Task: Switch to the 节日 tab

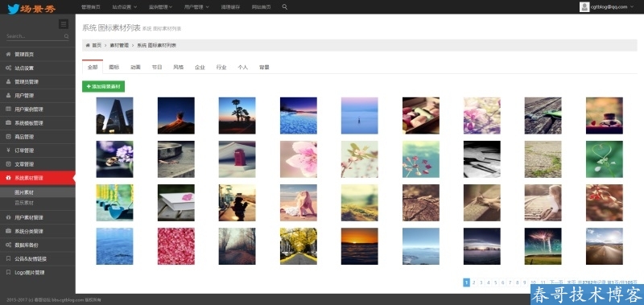Action: tap(157, 68)
